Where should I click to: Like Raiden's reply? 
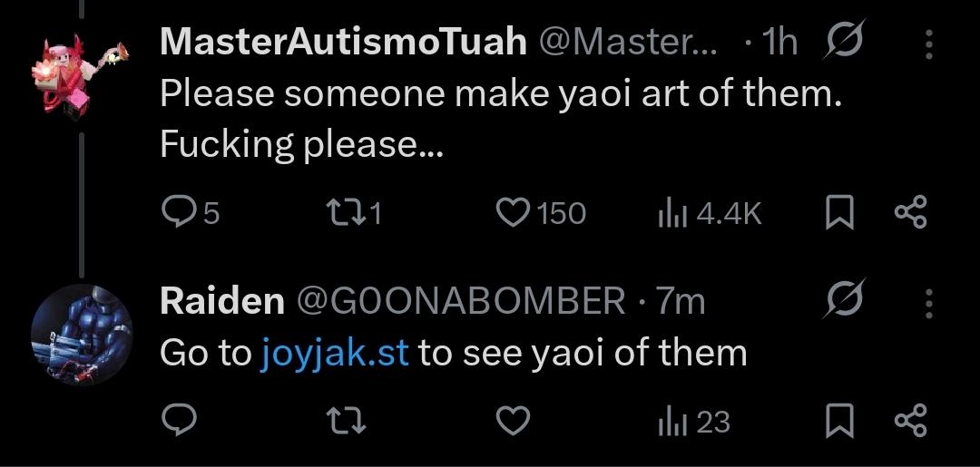513,421
